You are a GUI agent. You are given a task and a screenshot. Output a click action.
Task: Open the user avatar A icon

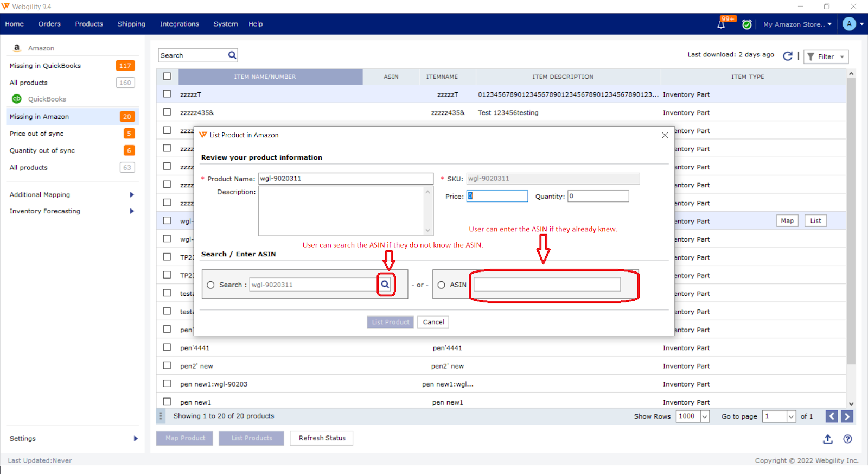pos(849,24)
